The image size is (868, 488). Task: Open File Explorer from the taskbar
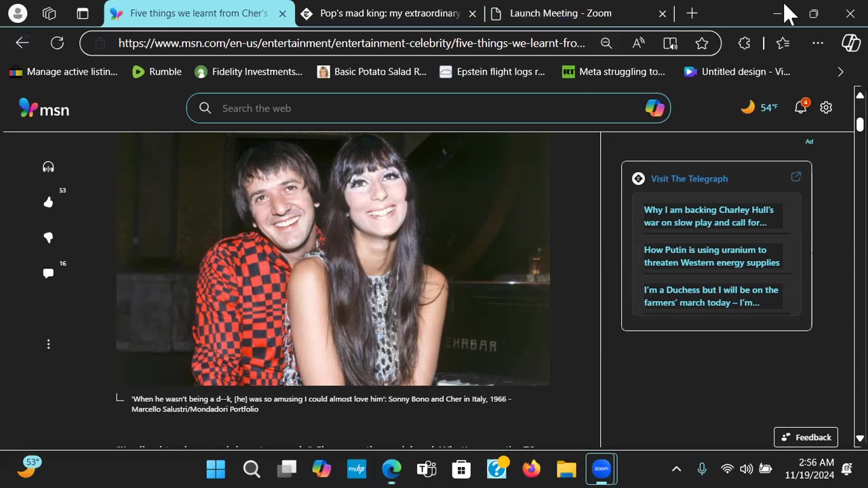[x=566, y=469]
